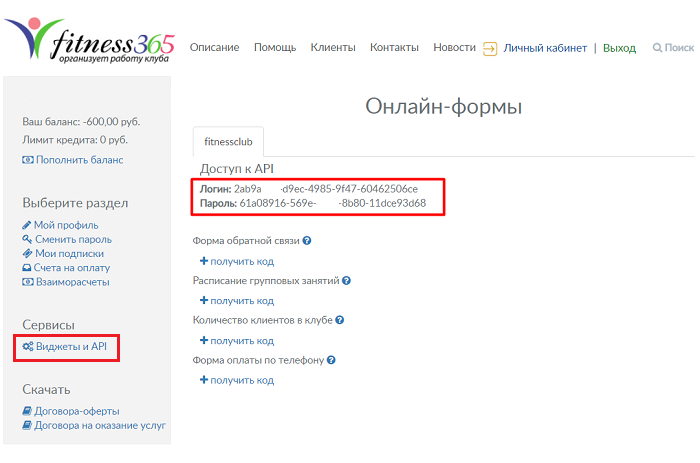Expand получить код under Расписание групповых занятий
Screen dimensions: 700x463
click(237, 300)
